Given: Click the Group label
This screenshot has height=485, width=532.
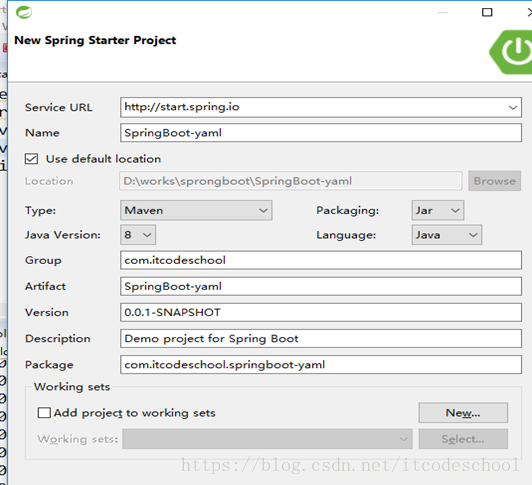Looking at the screenshot, I should (x=43, y=261).
